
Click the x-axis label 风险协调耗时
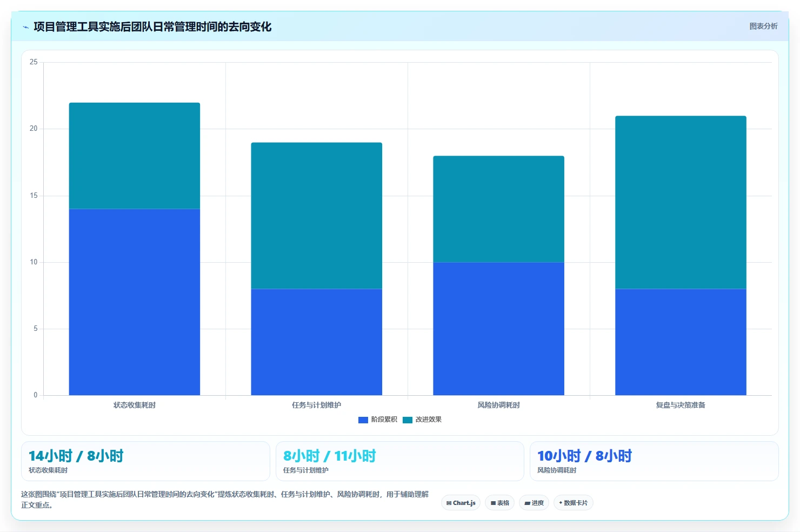499,405
